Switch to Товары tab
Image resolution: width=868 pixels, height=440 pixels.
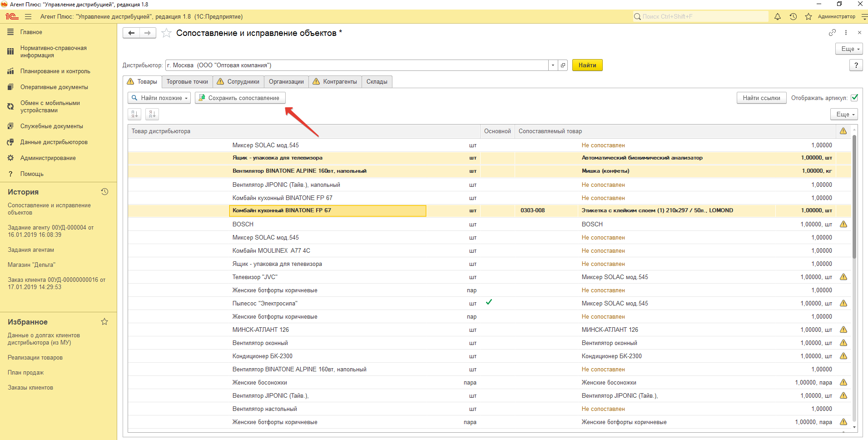(142, 82)
